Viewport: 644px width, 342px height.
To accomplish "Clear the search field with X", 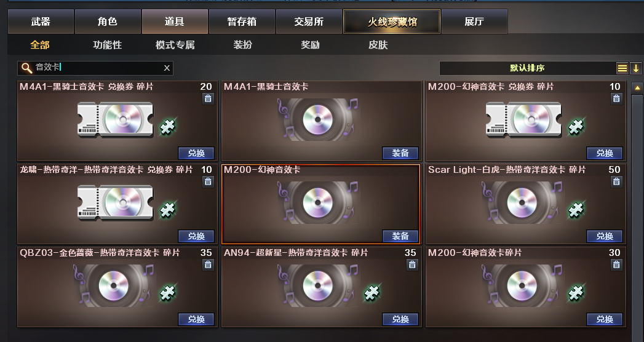I will pyautogui.click(x=167, y=68).
